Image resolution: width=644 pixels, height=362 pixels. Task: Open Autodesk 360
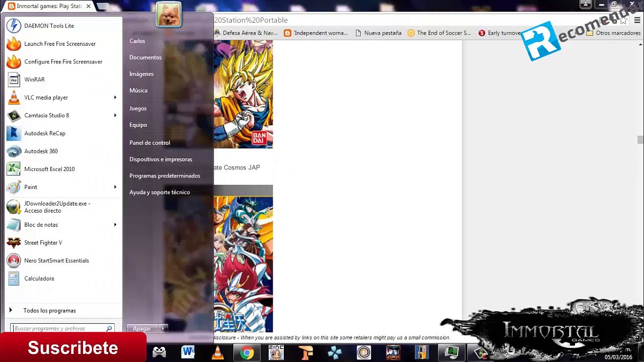pos(41,151)
